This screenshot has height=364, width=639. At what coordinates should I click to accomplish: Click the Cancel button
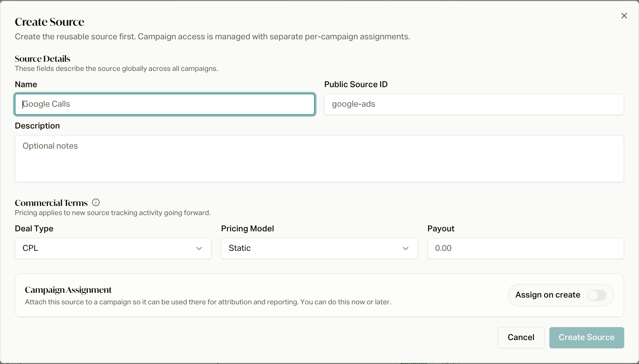[x=521, y=337]
